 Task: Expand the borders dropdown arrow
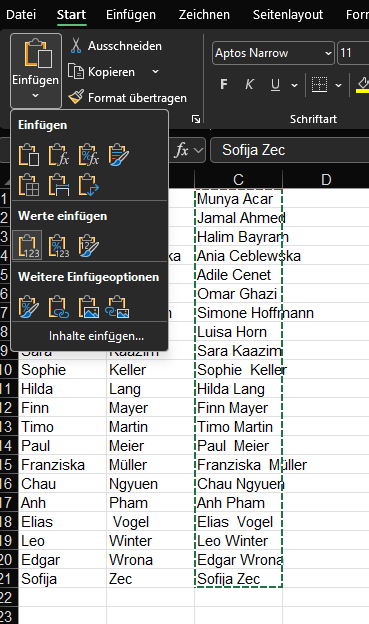pyautogui.click(x=338, y=85)
